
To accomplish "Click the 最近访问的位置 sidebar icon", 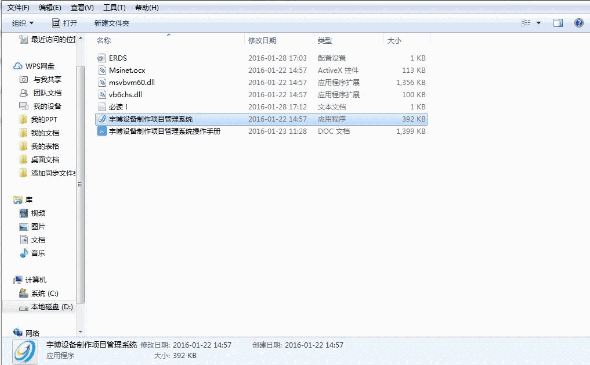I will click(x=23, y=39).
